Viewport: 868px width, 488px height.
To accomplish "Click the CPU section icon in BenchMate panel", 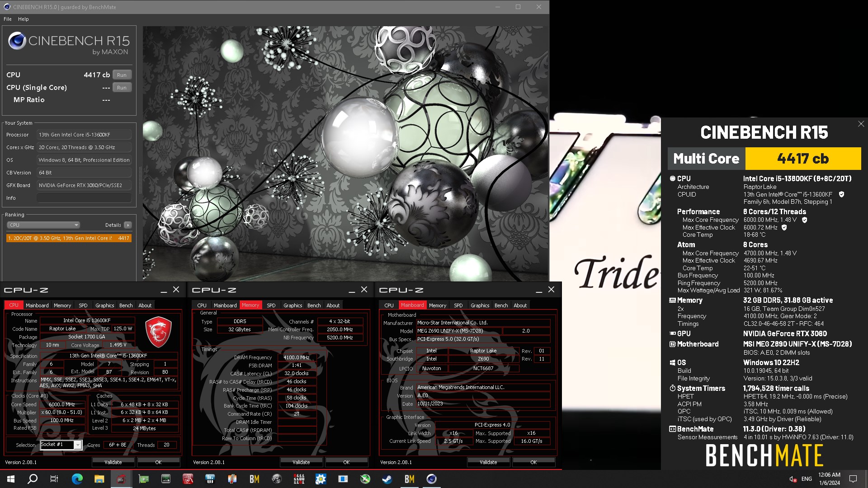I will (672, 178).
